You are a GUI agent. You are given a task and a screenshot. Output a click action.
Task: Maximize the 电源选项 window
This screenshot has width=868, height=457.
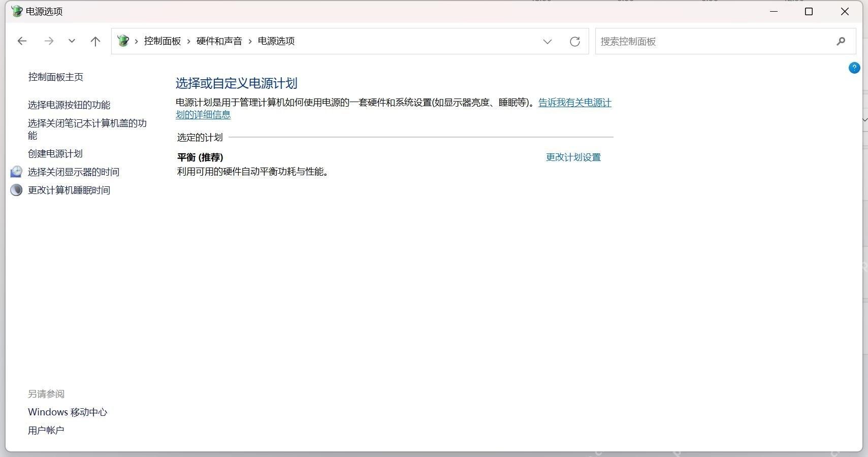809,11
